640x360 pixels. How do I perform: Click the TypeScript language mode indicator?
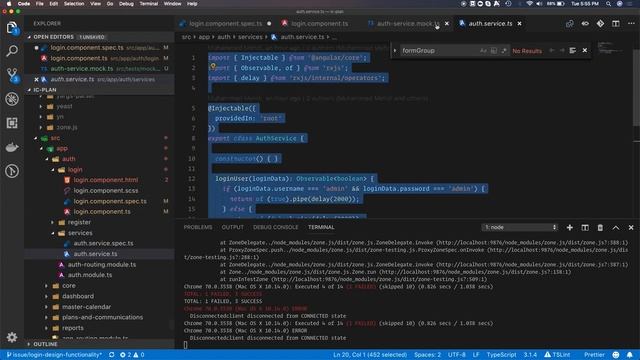tap(501, 355)
